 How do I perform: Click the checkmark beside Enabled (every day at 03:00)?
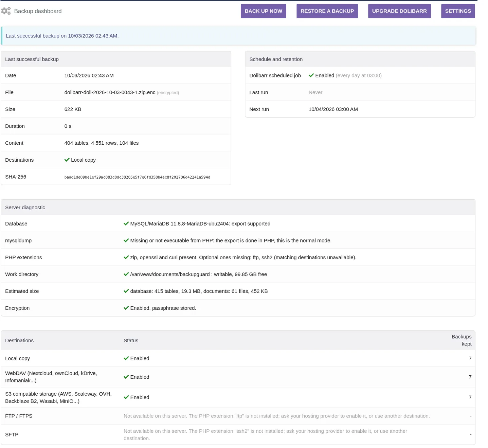(x=311, y=75)
